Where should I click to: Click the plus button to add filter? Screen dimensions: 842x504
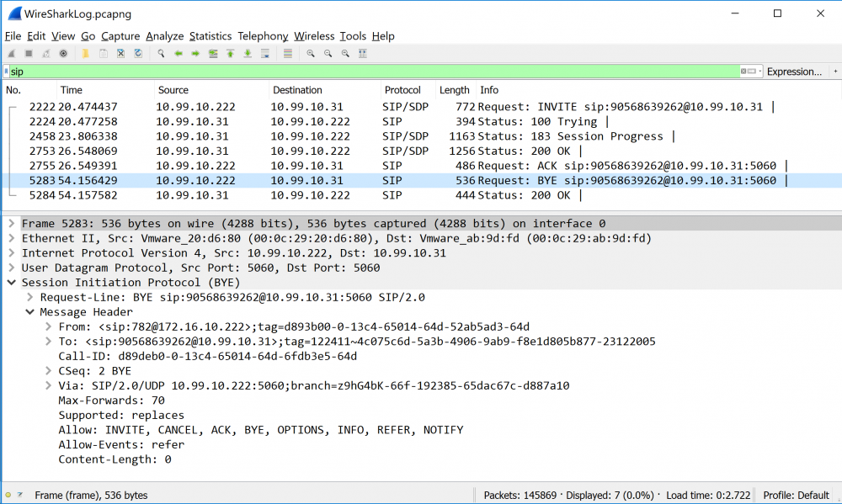[x=834, y=72]
